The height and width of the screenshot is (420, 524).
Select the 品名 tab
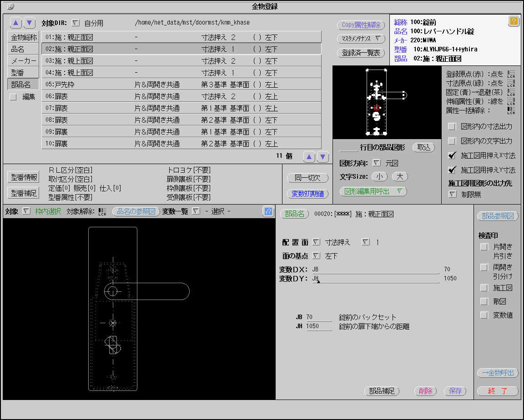click(x=23, y=49)
